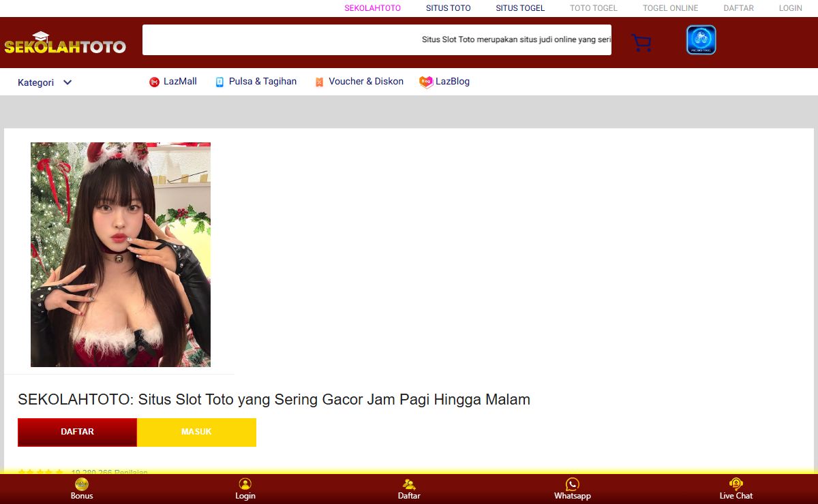This screenshot has height=504, width=818.
Task: Open SITUS TOGEL top nav link
Action: tap(520, 8)
